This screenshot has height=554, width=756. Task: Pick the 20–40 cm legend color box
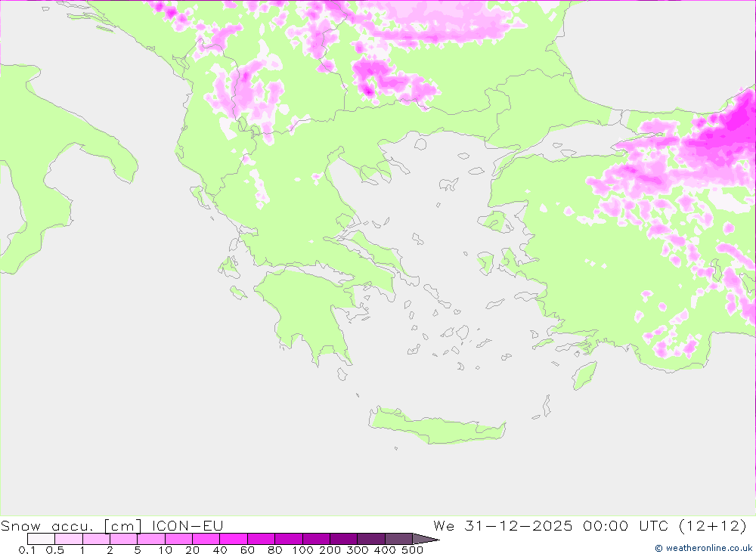click(206, 539)
